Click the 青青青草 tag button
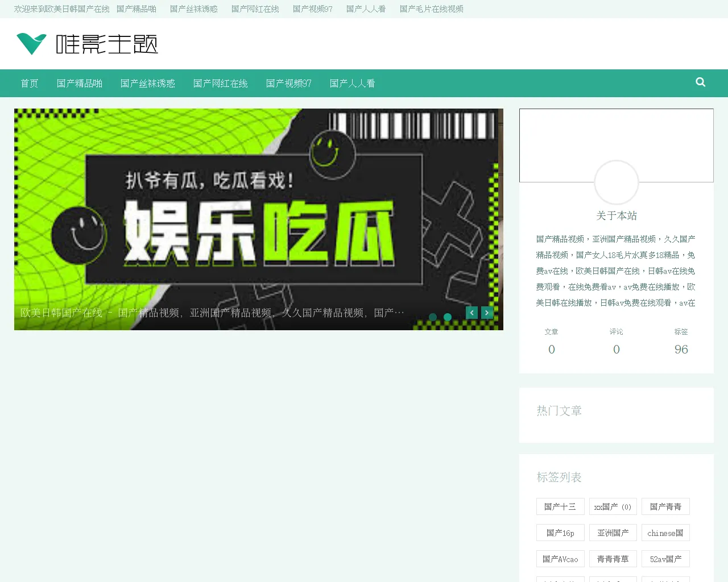The image size is (728, 582). click(x=613, y=559)
